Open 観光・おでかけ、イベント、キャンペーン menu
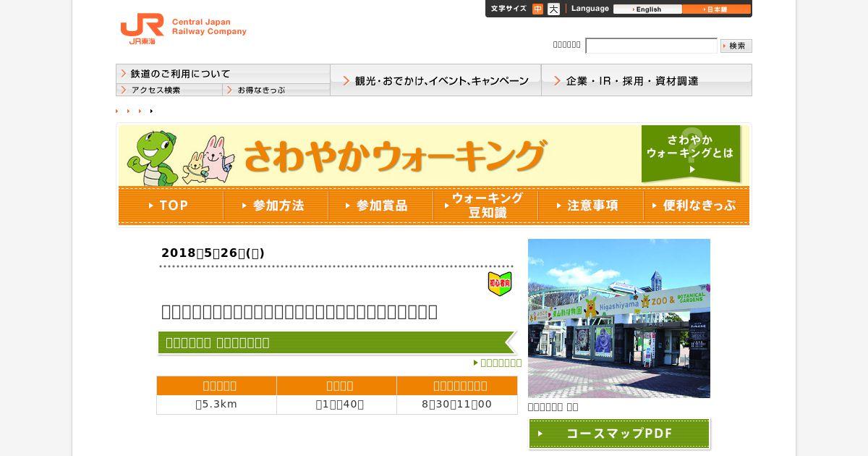The width and height of the screenshot is (868, 456). coord(435,80)
